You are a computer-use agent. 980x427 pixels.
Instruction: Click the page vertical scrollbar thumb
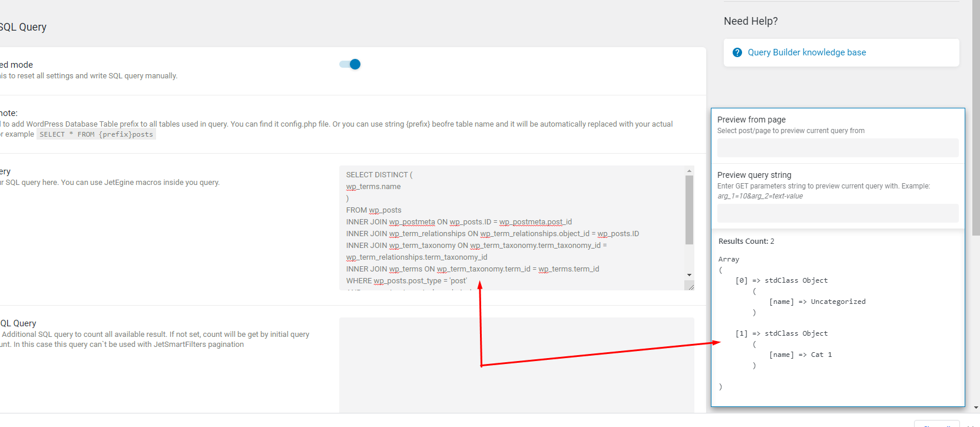tap(976, 118)
